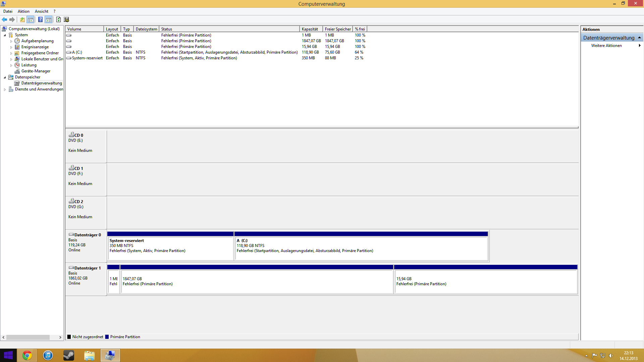Collapse the Datenspeicher tree node
Screen dimensions: 644x362
pos(5,77)
